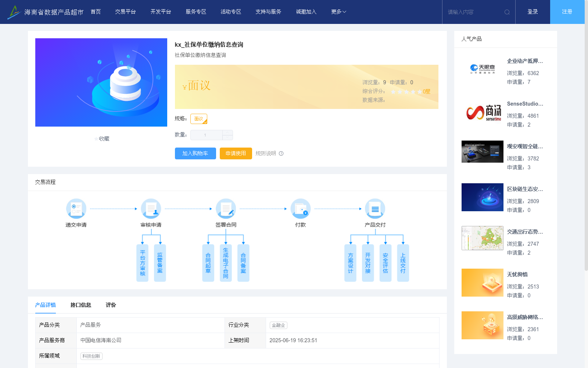588x368 pixels.
Task: Open 天眼查 product thumbnail
Action: [483, 69]
